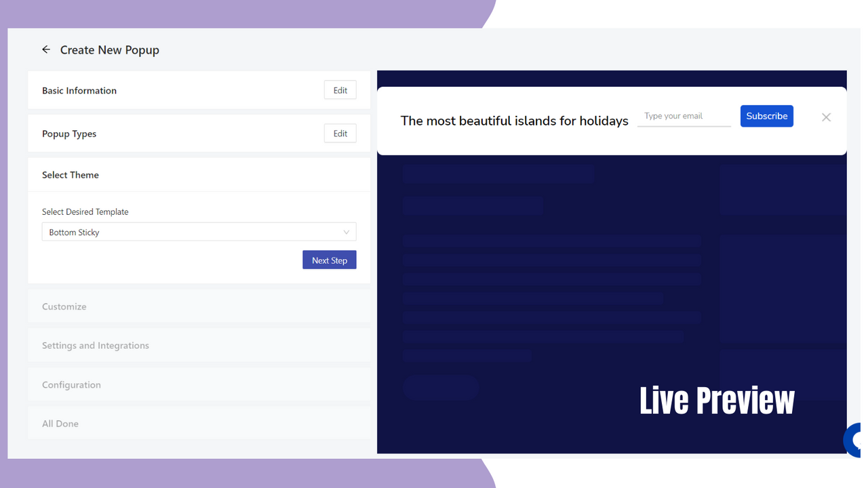868x488 pixels.
Task: Click the back arrow beside Create New Popup
Action: coord(45,49)
